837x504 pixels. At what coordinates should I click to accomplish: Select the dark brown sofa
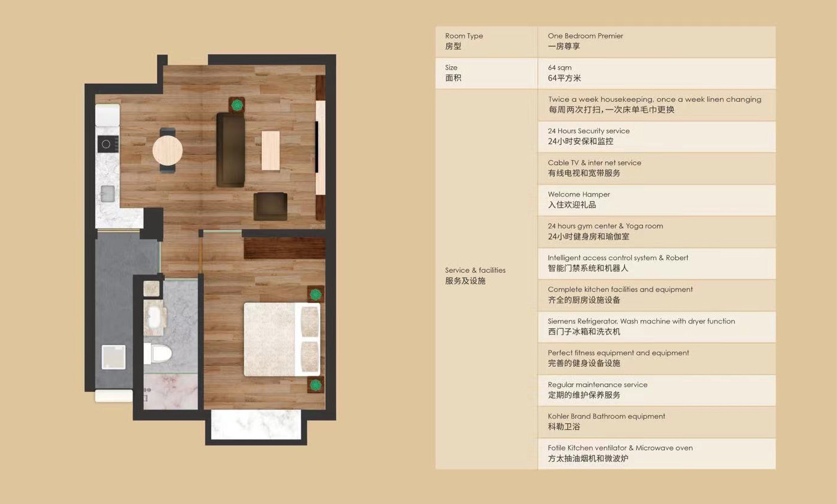(x=231, y=150)
